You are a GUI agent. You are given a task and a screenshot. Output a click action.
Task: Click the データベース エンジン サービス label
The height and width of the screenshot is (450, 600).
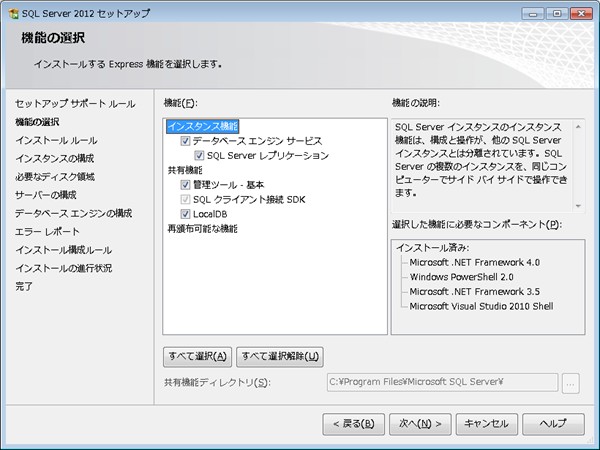(258, 141)
